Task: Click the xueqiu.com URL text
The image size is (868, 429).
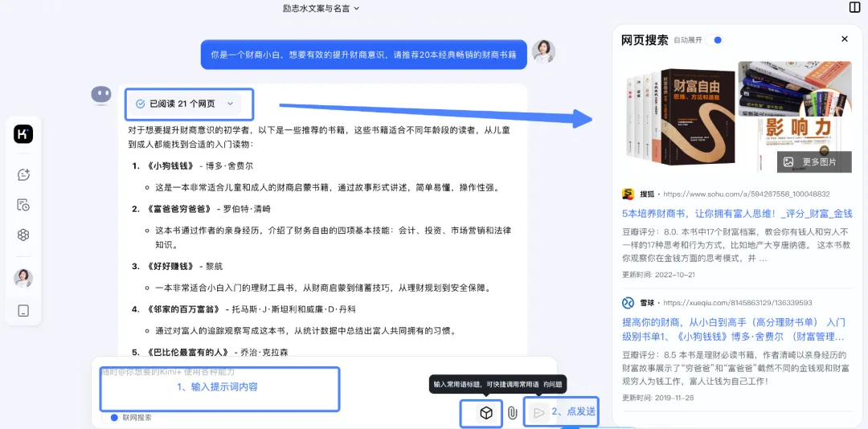Action: coord(737,303)
